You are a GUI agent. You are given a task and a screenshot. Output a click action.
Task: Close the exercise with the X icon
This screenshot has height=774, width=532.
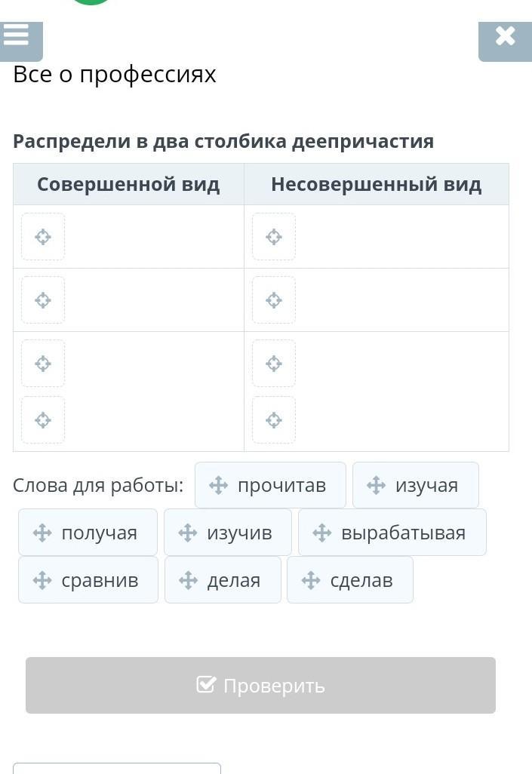[505, 36]
